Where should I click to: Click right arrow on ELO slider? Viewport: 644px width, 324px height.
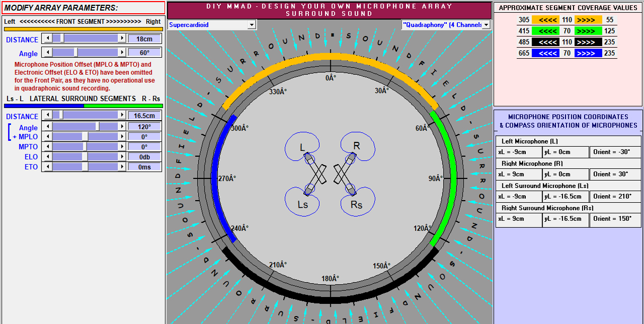point(122,157)
